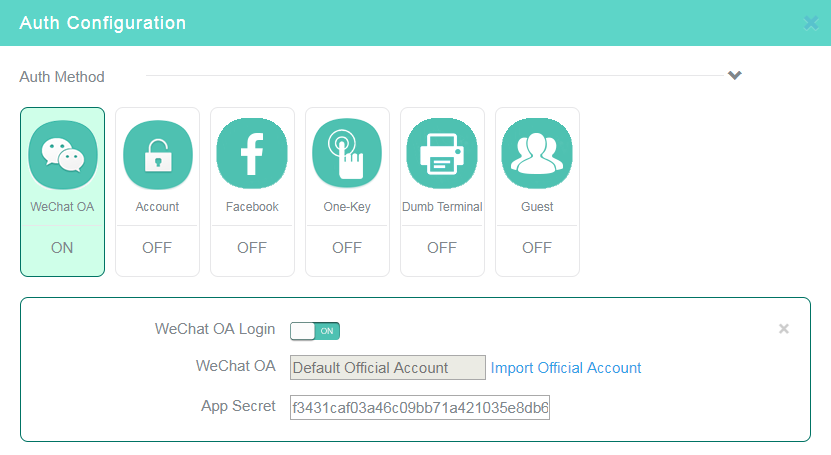
Task: Click the Guest card label
Action: tap(537, 207)
